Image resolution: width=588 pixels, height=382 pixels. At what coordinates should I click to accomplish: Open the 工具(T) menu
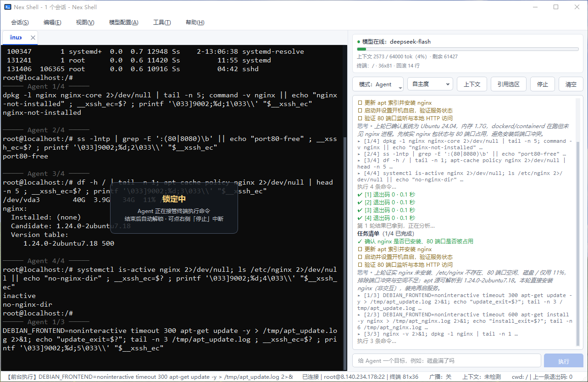162,22
